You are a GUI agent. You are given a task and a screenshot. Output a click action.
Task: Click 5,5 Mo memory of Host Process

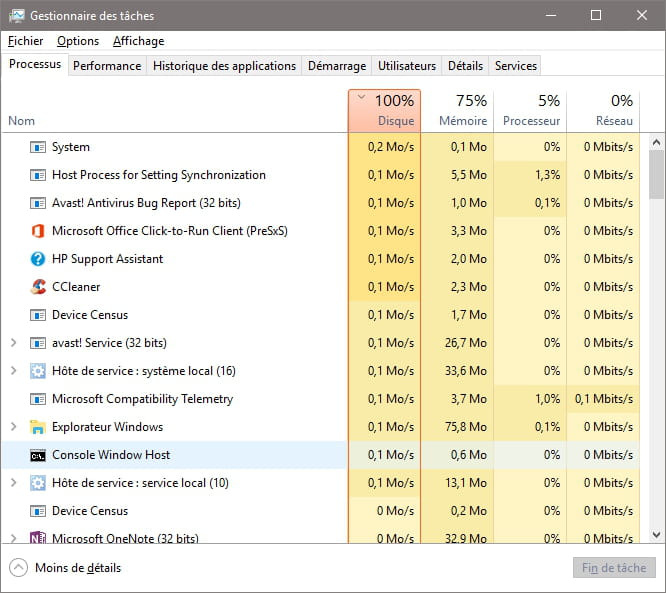click(468, 175)
